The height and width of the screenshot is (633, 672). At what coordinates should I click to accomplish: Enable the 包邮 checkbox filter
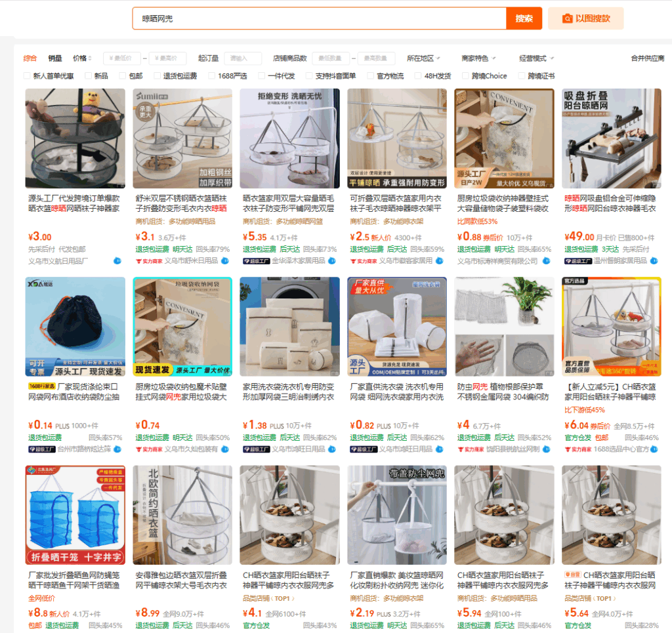[123, 76]
